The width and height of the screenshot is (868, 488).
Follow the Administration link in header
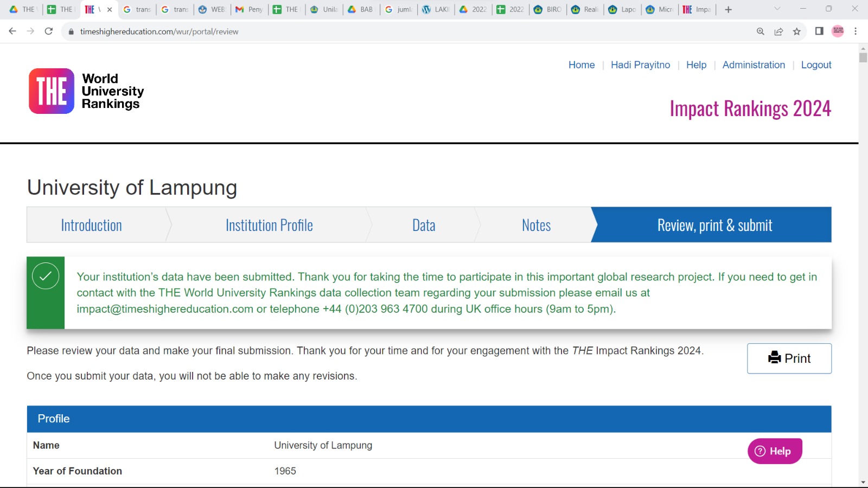754,65
